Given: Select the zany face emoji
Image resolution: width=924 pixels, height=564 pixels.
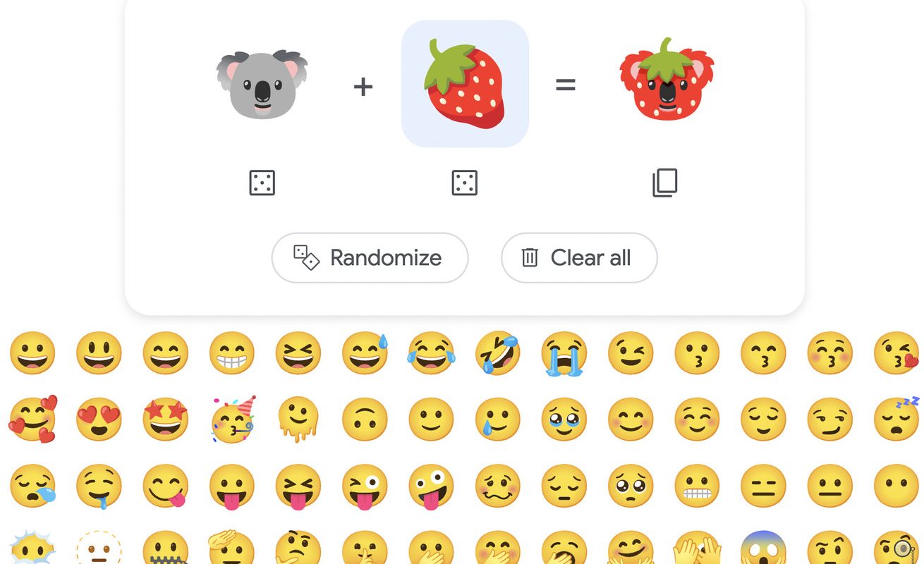Looking at the screenshot, I should 432,486.
